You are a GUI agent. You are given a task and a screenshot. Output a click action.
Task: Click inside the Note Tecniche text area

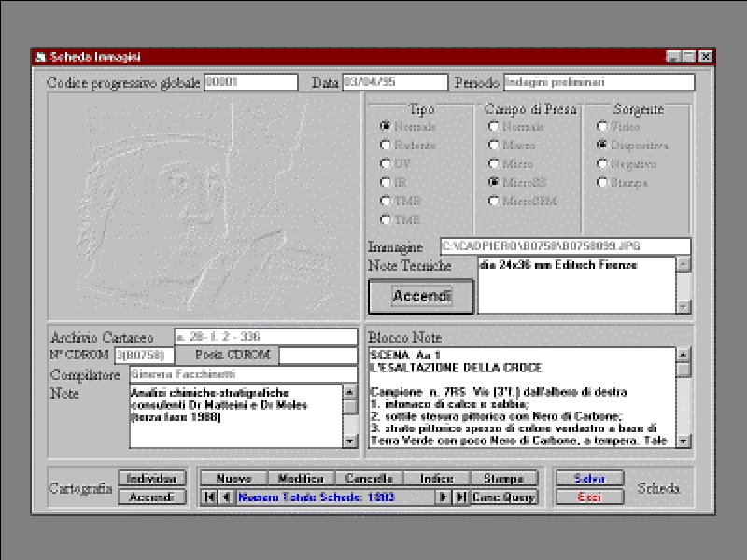tap(577, 286)
